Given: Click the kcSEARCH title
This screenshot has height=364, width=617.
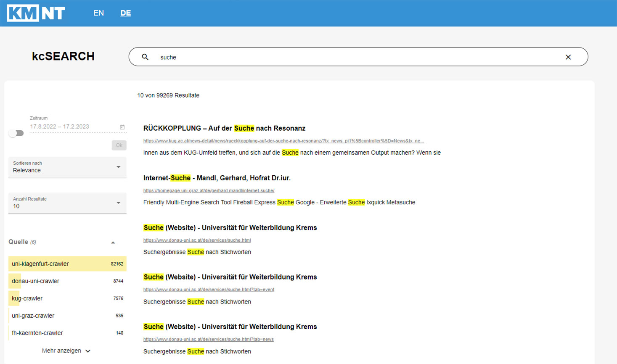Looking at the screenshot, I should (x=64, y=56).
